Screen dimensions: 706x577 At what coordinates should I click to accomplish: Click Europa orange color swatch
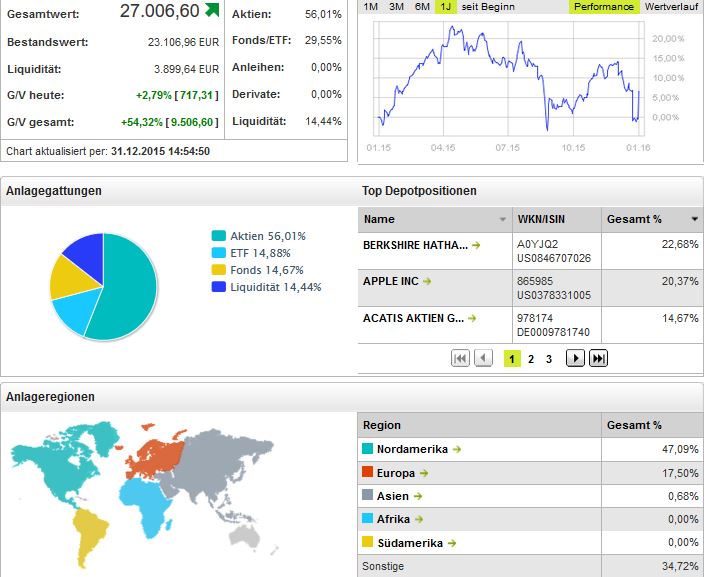[x=367, y=472]
